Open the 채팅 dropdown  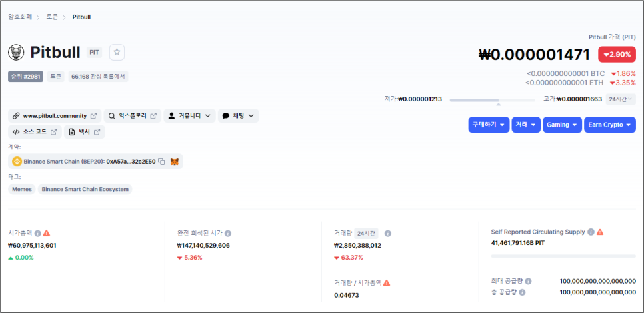[x=238, y=116]
